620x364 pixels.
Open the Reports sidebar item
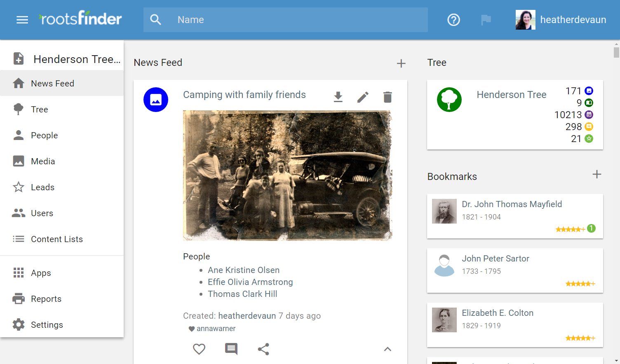pos(46,299)
